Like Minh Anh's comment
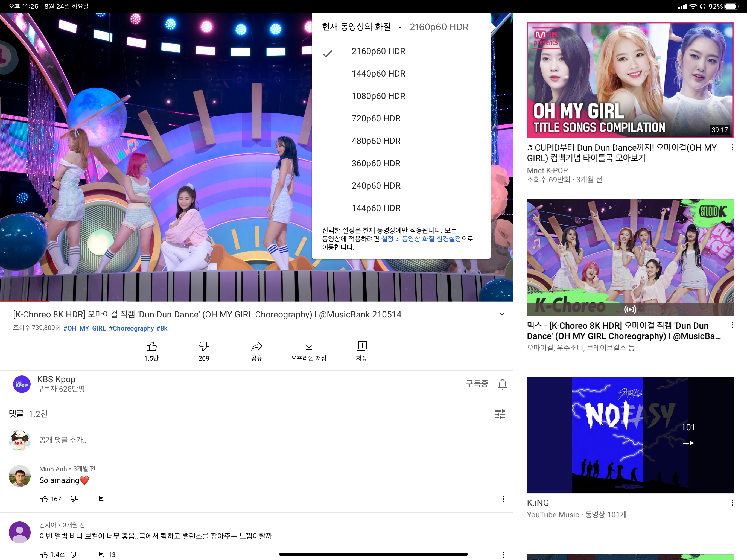This screenshot has height=560, width=747. point(43,499)
